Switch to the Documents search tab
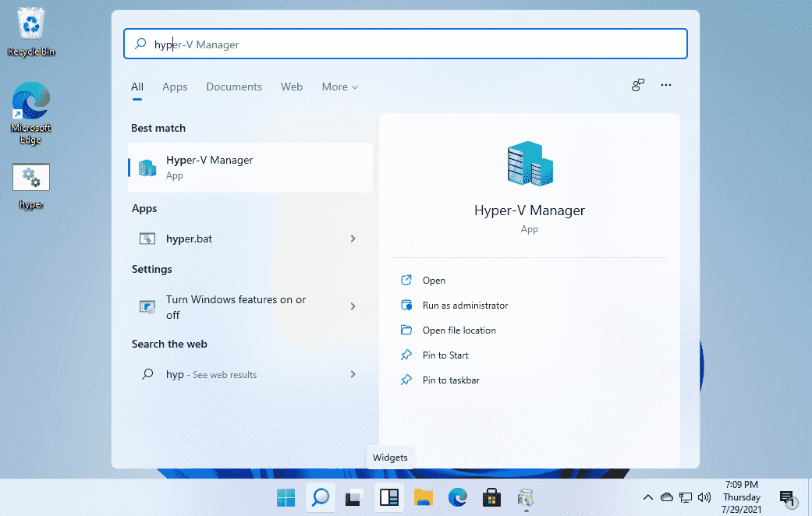This screenshot has width=812, height=516. click(x=234, y=87)
